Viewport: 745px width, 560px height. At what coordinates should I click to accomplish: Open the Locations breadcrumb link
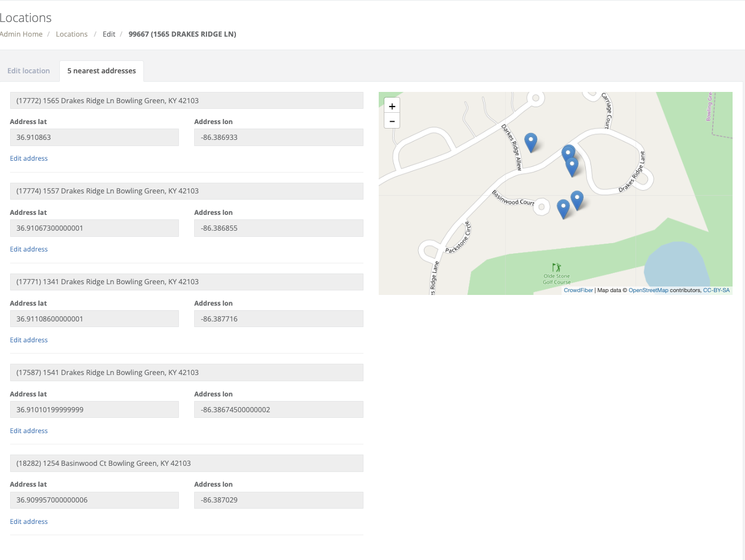(x=72, y=34)
